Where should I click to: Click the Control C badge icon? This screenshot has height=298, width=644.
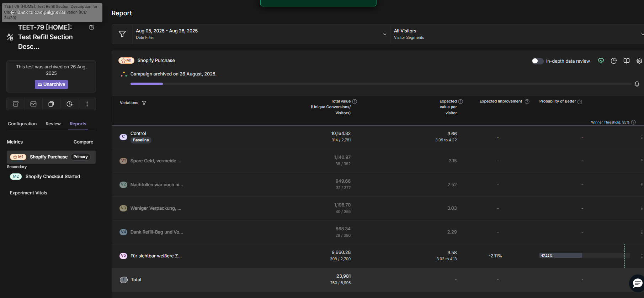click(123, 137)
